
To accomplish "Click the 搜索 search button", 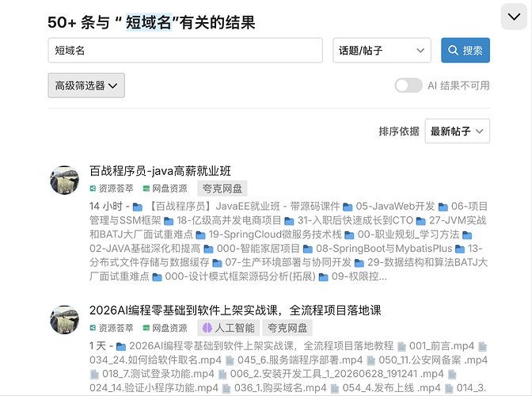I will 465,50.
